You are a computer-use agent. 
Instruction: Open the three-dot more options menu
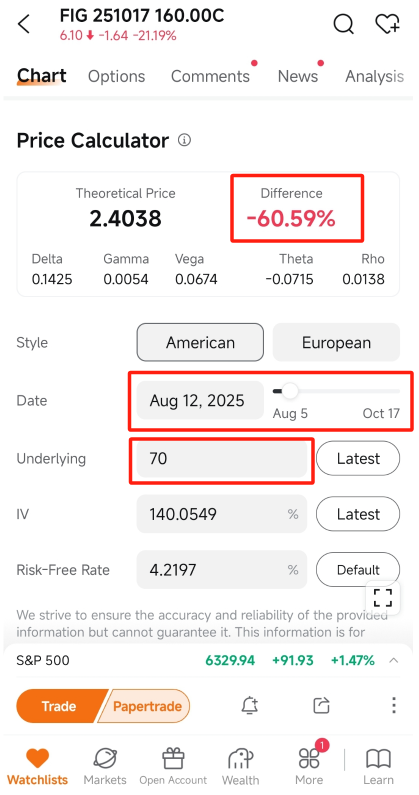pyautogui.click(x=394, y=705)
